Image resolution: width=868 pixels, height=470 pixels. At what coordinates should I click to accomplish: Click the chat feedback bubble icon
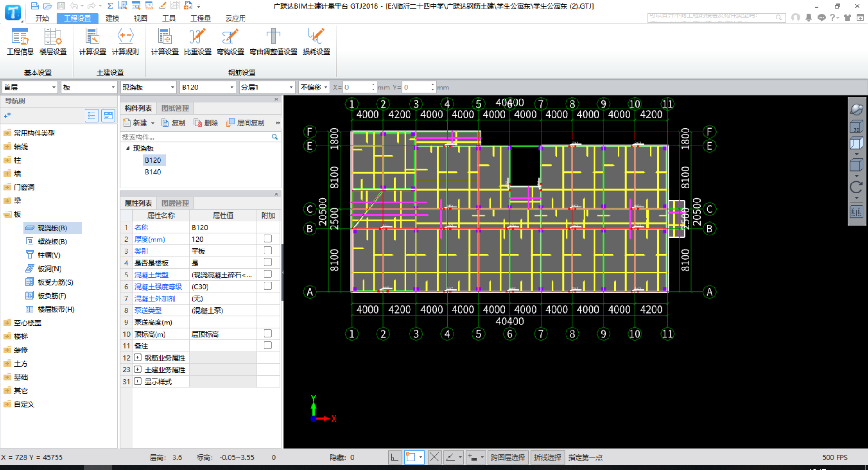pyautogui.click(x=821, y=17)
